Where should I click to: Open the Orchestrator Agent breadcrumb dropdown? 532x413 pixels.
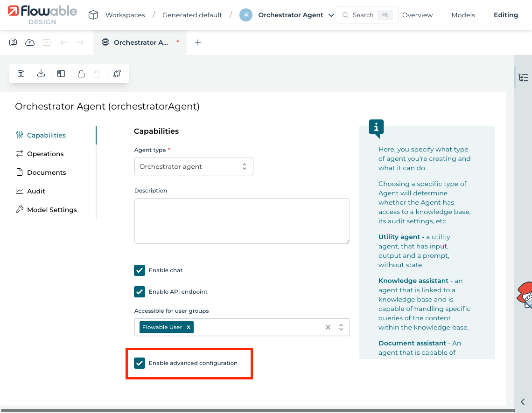(331, 14)
